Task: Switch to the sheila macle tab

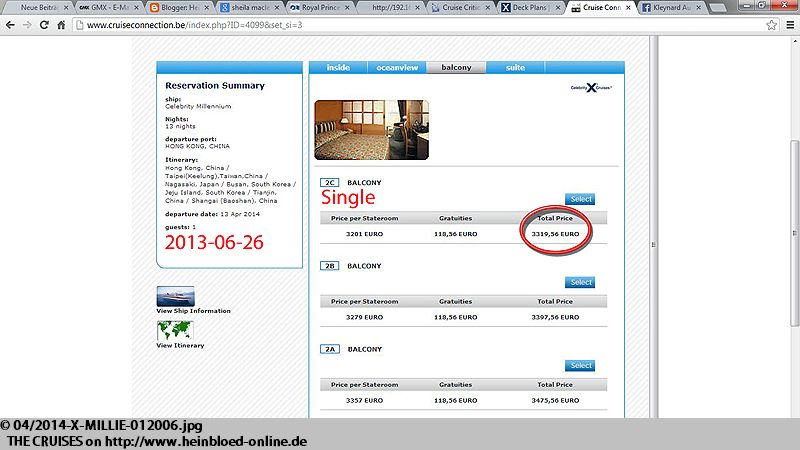Action: 248,8
